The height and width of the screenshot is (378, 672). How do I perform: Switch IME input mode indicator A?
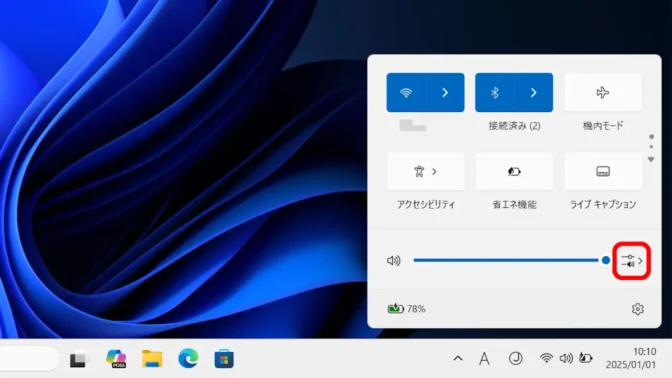click(484, 358)
